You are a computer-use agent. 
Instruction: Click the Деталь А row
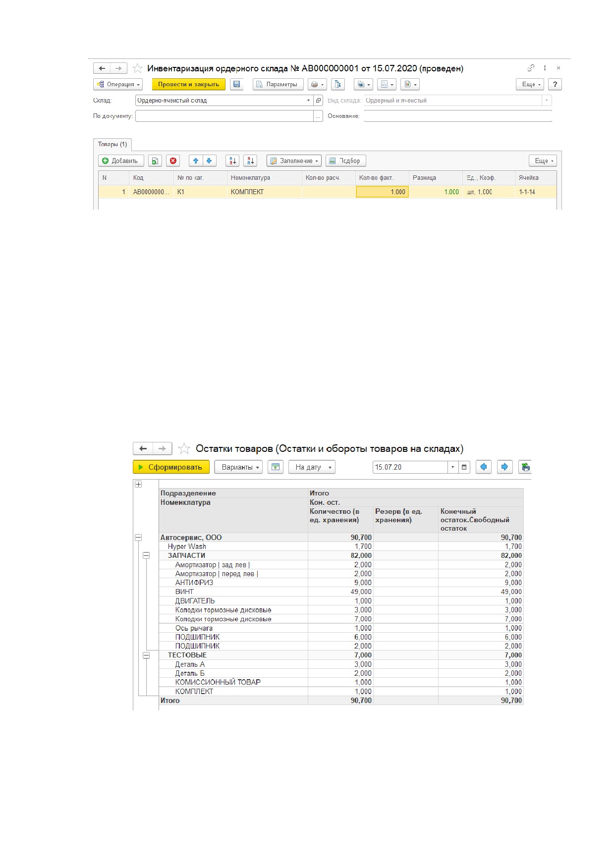[341, 664]
